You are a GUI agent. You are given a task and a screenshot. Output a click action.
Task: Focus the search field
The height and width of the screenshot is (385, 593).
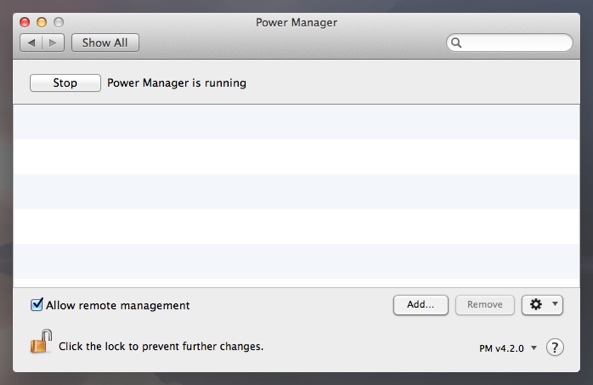click(x=509, y=42)
